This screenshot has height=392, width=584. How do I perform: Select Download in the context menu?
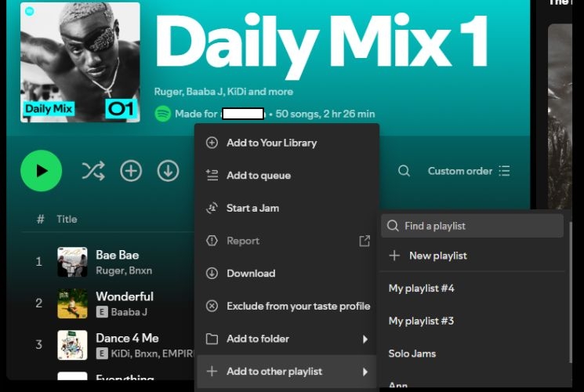click(x=251, y=274)
